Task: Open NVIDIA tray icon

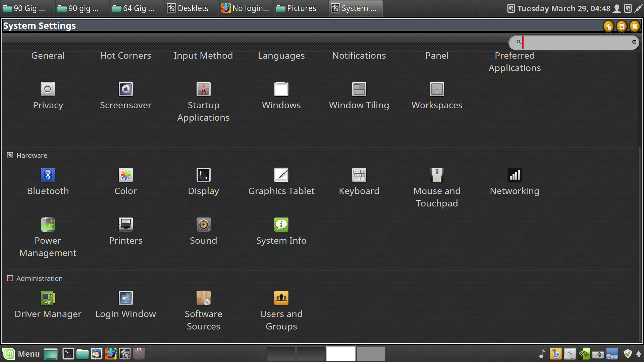Action: pyautogui.click(x=584, y=354)
